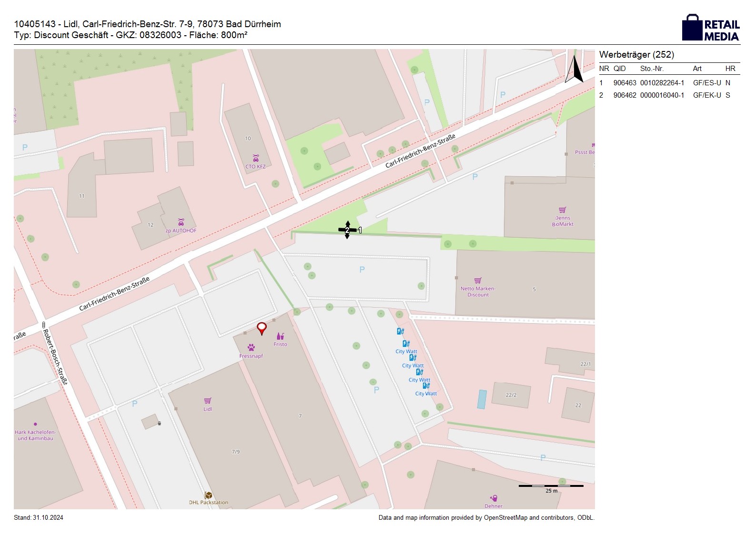756x535 pixels.
Task: Click QID 906462 in the table
Action: [x=625, y=95]
